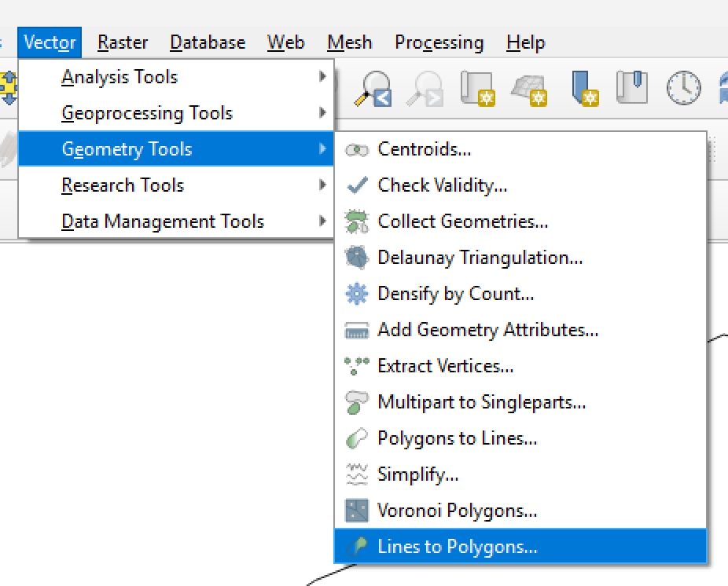Click Add Geometry Attributes entry

click(x=487, y=330)
